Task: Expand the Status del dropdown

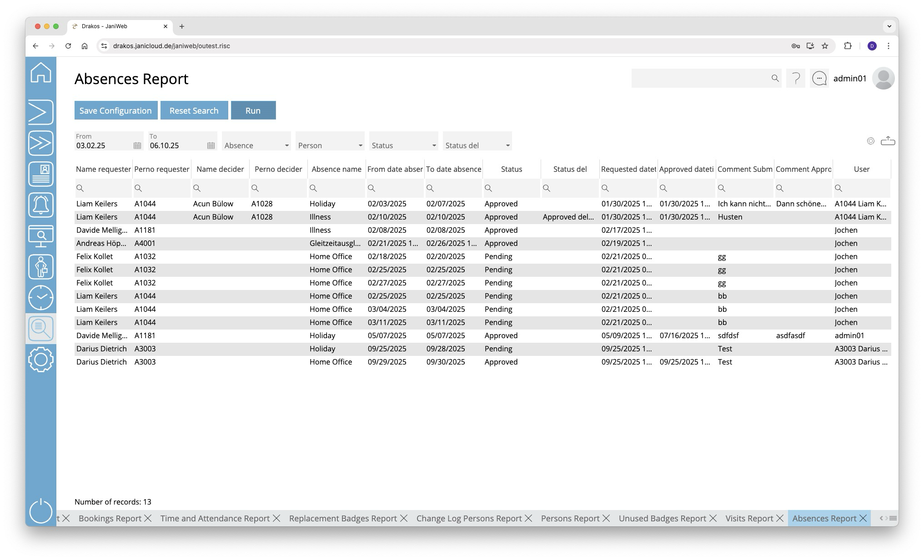Action: (x=477, y=145)
